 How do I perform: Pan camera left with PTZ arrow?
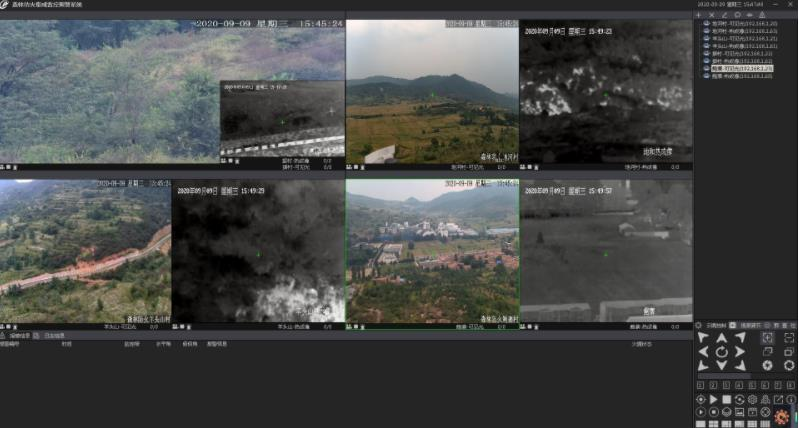tap(704, 352)
